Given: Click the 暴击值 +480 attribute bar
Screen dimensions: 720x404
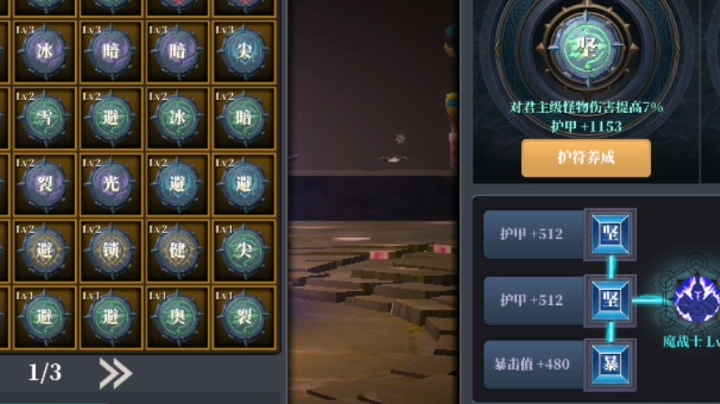Looking at the screenshot, I should pos(533,365).
